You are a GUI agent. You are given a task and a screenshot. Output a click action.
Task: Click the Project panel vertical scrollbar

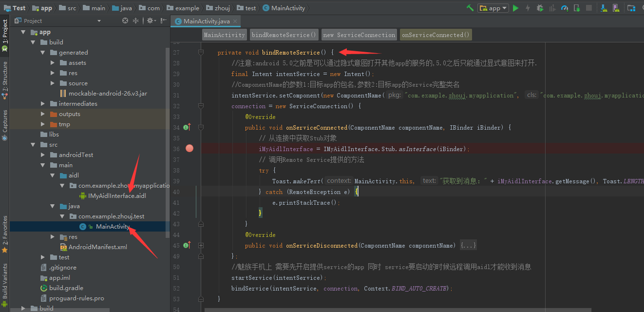(167, 143)
